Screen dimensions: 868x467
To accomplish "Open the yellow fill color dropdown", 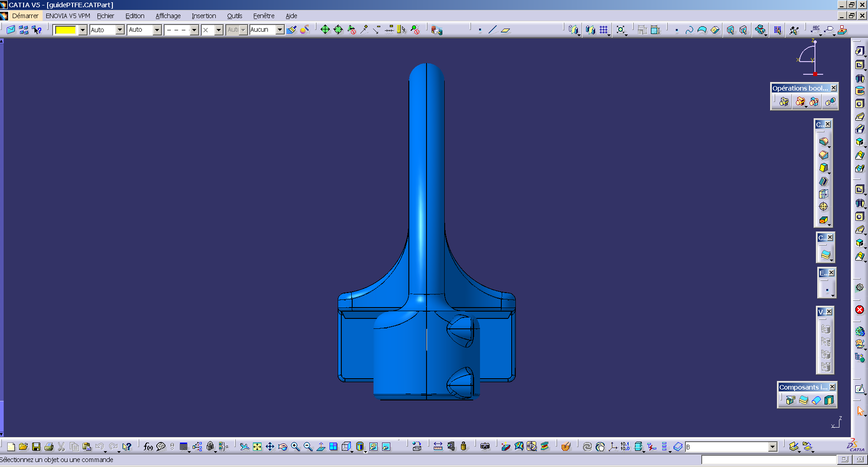I will coord(83,30).
